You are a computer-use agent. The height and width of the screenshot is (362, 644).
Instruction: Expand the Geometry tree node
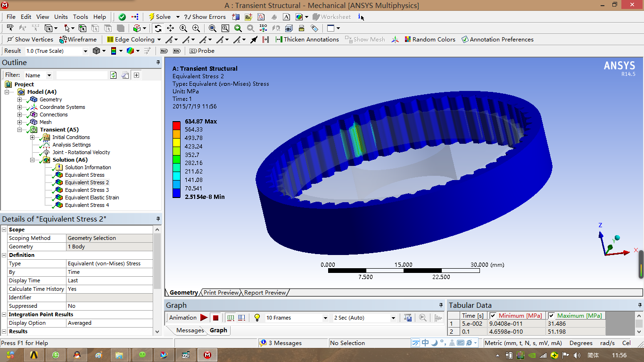pos(20,99)
